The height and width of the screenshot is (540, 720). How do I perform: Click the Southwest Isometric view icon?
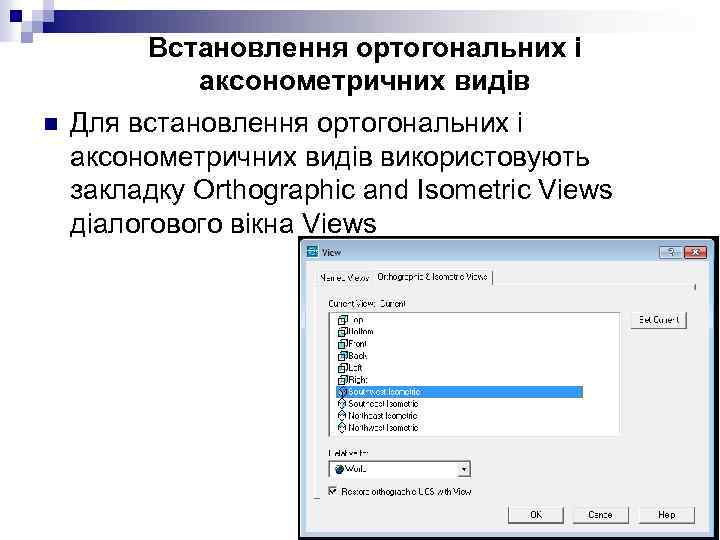[342, 392]
